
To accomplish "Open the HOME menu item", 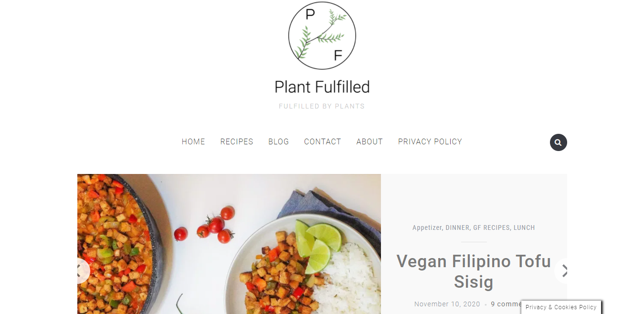I will point(193,141).
